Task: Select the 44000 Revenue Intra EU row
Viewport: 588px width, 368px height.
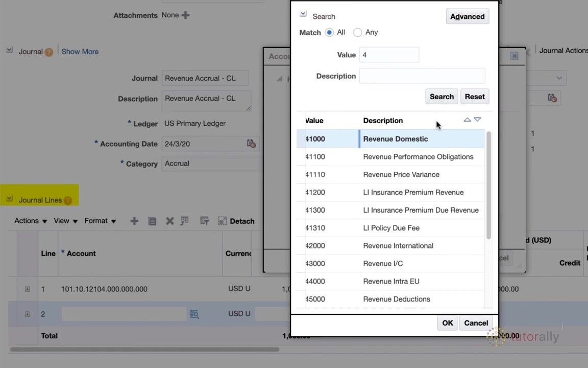Action: [x=390, y=282]
